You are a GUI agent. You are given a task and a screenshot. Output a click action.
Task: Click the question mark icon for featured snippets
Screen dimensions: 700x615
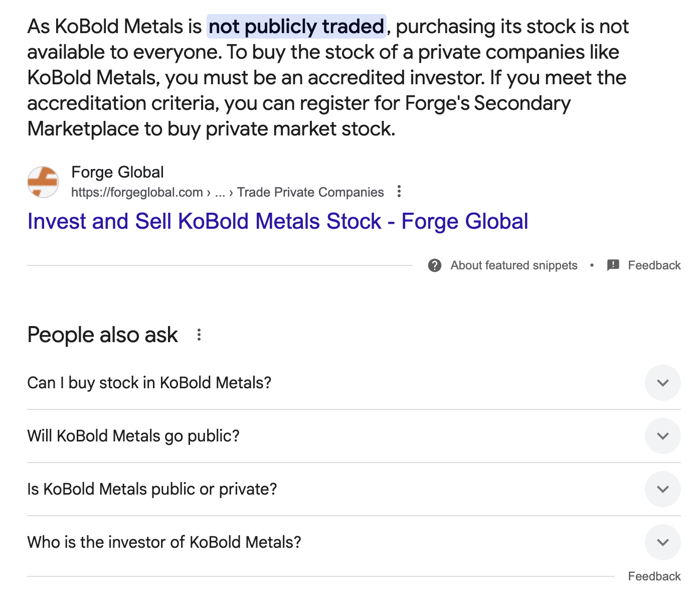point(435,265)
